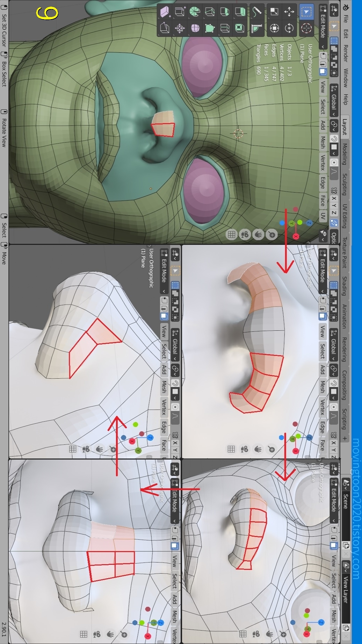This screenshot has height=644, width=362.
Task: Switch to the Shading workspace tab
Action: 345,286
